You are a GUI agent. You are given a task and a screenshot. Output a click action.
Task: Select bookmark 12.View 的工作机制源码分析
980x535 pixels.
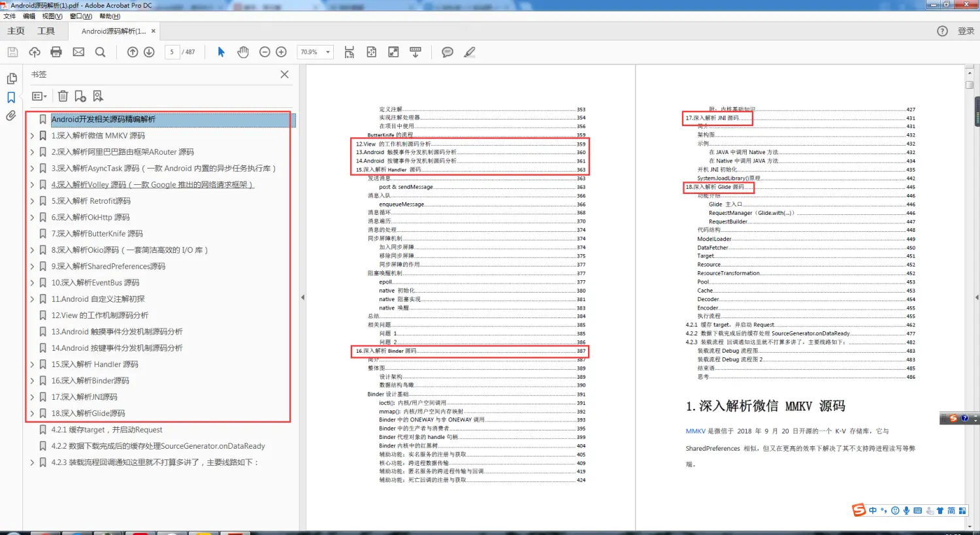[x=100, y=316]
